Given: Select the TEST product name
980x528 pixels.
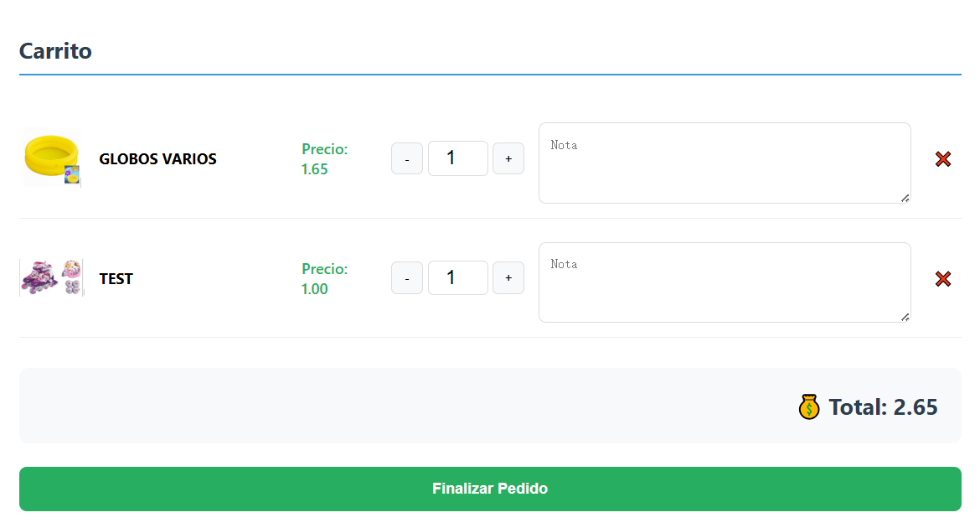Looking at the screenshot, I should 116,279.
